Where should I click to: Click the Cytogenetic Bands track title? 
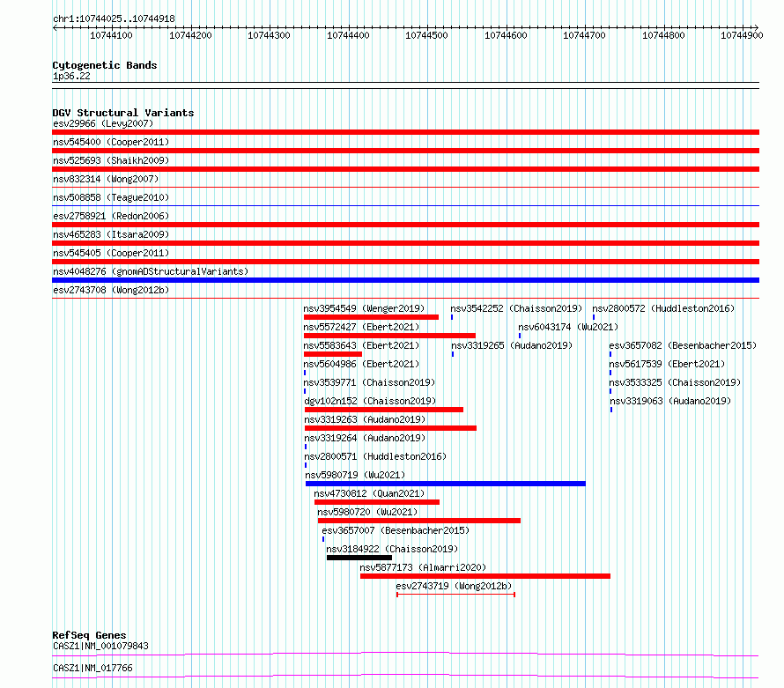click(x=105, y=65)
